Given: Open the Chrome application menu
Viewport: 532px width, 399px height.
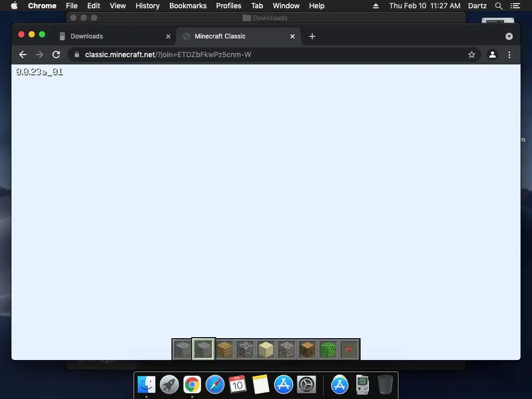Looking at the screenshot, I should tap(42, 6).
